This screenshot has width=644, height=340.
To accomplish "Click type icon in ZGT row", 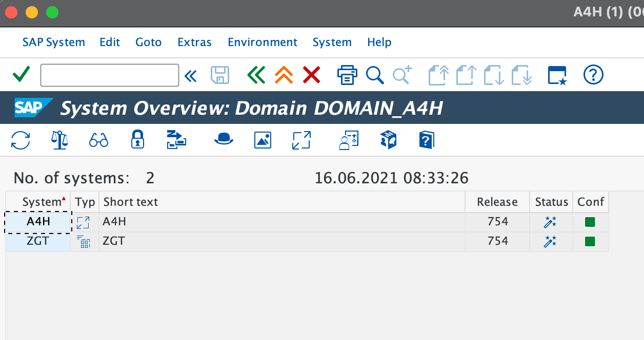I will (83, 242).
